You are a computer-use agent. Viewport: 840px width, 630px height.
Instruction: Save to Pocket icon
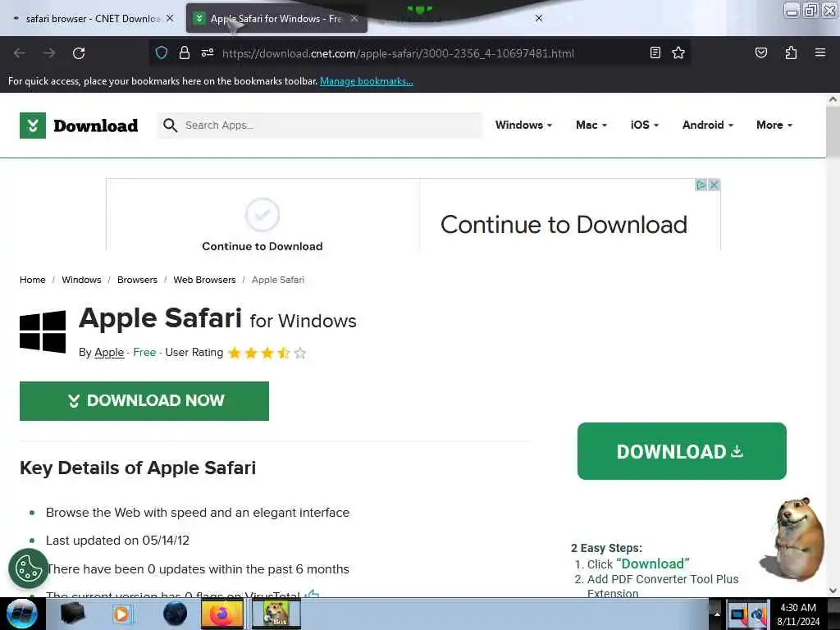pos(760,52)
